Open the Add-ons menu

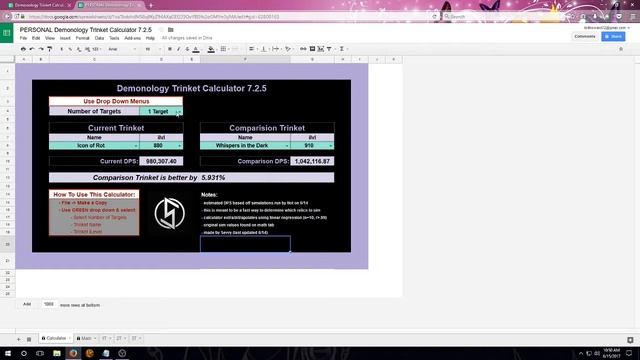133,38
